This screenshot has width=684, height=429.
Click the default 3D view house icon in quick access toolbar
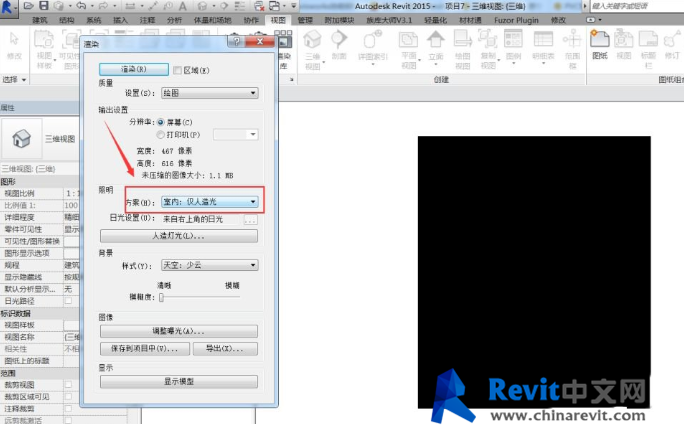click(x=202, y=6)
